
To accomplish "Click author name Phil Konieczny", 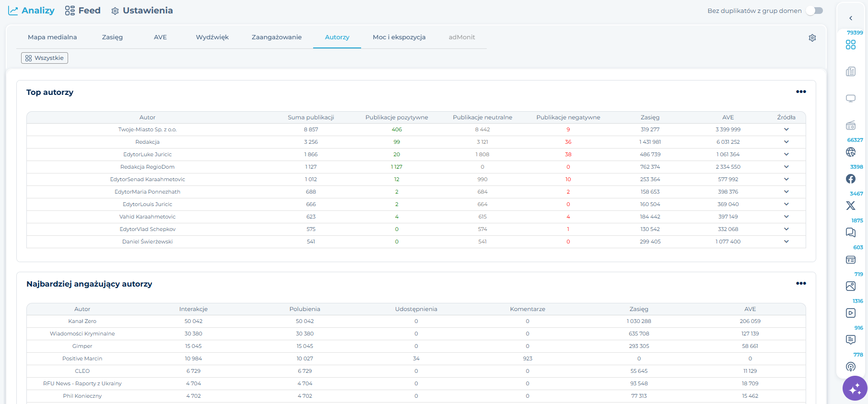I will click(82, 396).
